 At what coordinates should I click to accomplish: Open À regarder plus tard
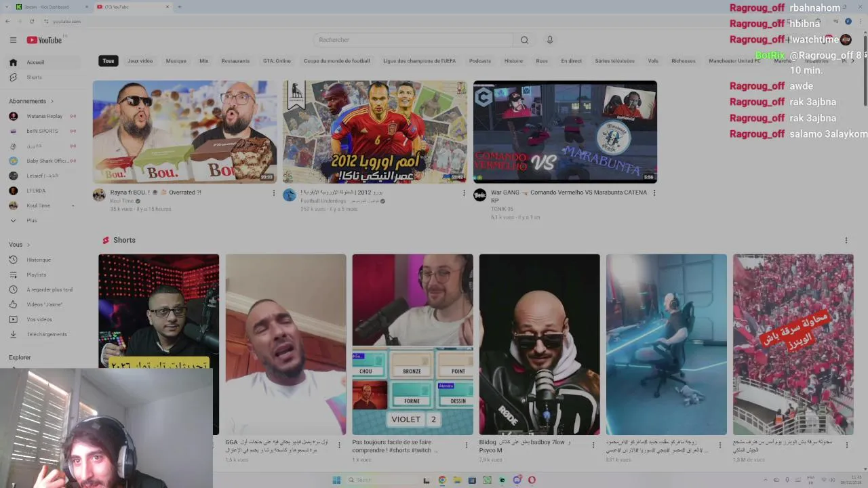[42, 289]
